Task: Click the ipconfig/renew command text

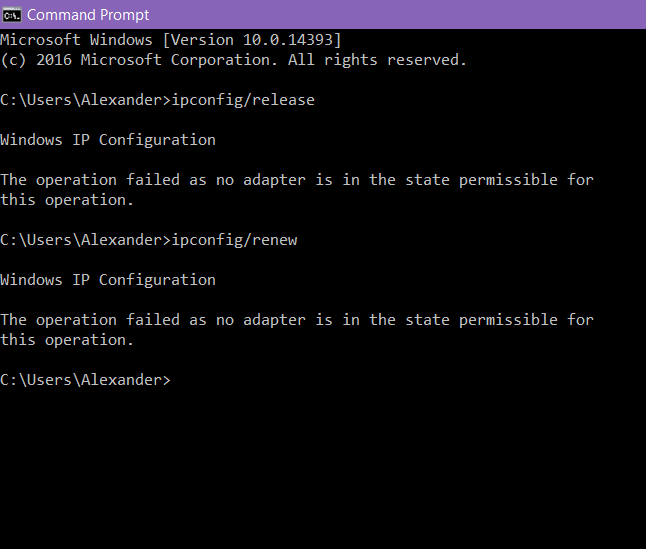Action: click(x=234, y=240)
